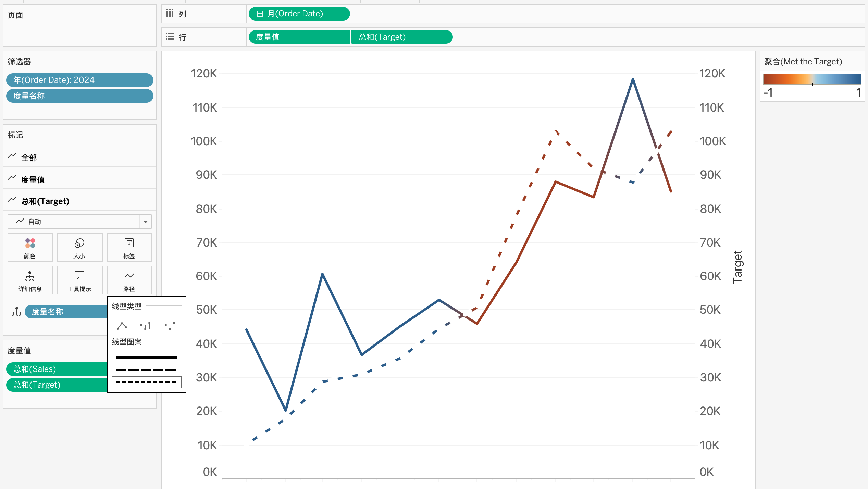Expand the 月(Order Date) pill plus icon
Image resolution: width=868 pixels, height=489 pixels.
tap(260, 14)
